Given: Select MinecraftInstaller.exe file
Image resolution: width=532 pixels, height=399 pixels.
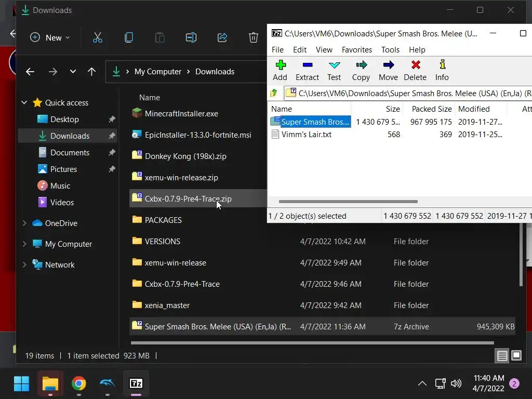Looking at the screenshot, I should click(x=181, y=113).
